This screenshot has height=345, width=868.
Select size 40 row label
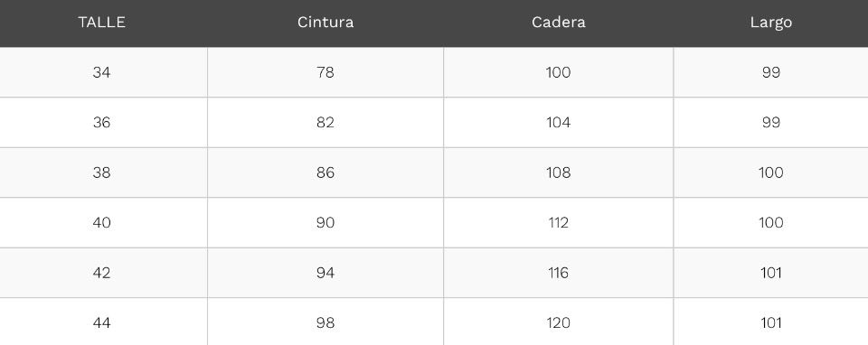tap(102, 222)
